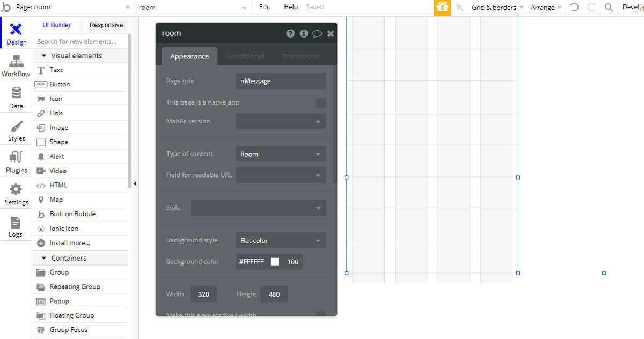644x339 pixels.
Task: Open the Type of content dropdown
Action: [281, 154]
